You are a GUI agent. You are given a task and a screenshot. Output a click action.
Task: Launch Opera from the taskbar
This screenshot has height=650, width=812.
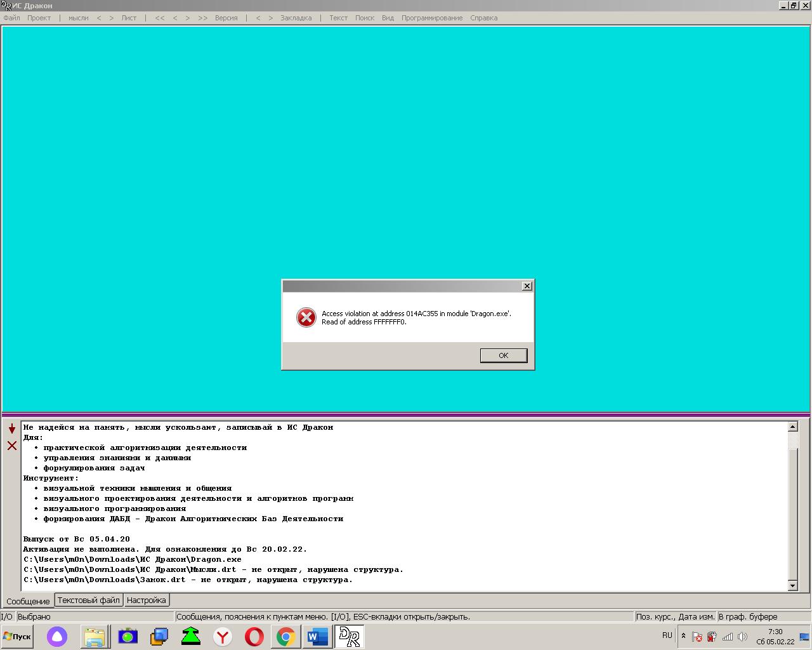click(254, 637)
